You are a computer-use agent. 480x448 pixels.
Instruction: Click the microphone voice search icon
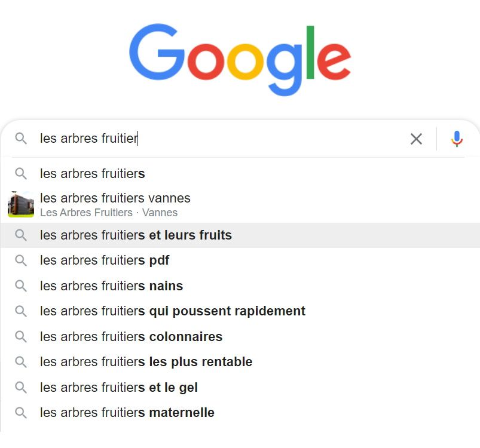point(457,139)
